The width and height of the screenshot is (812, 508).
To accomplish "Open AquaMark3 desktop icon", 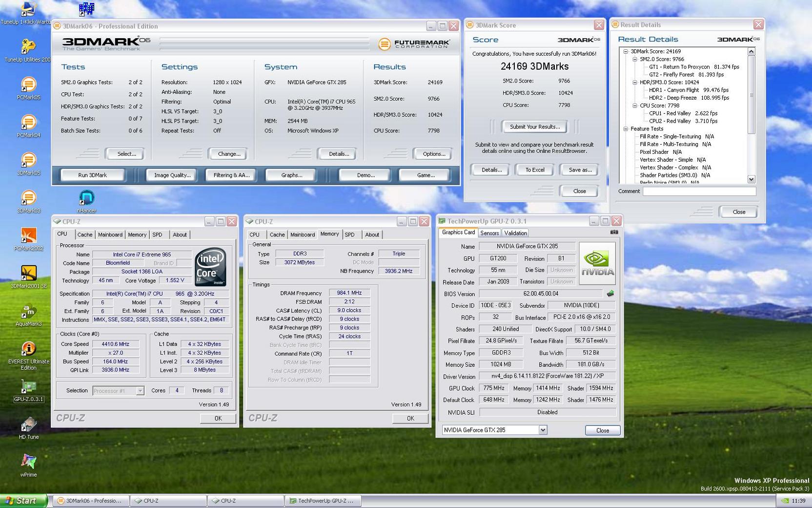I will click(x=28, y=315).
